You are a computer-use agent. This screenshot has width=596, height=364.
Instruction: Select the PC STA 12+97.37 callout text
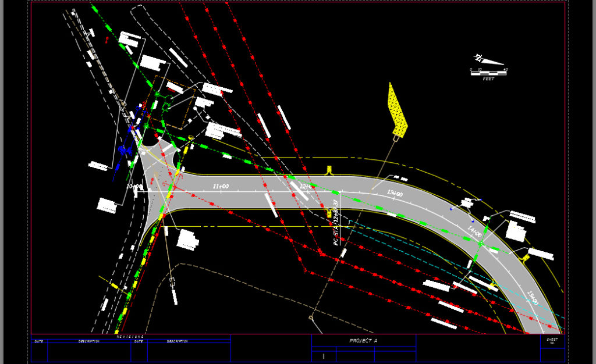tap(336, 227)
